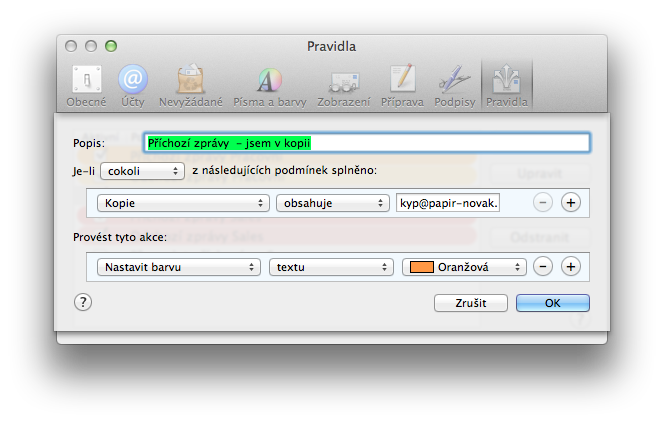Select the Pravidla rules pane

(x=506, y=84)
